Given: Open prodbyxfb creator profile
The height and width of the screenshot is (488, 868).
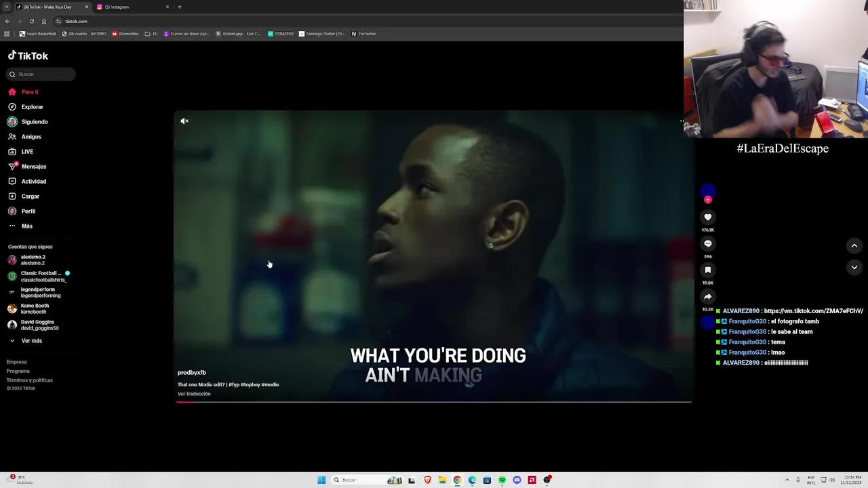Looking at the screenshot, I should coord(192,373).
